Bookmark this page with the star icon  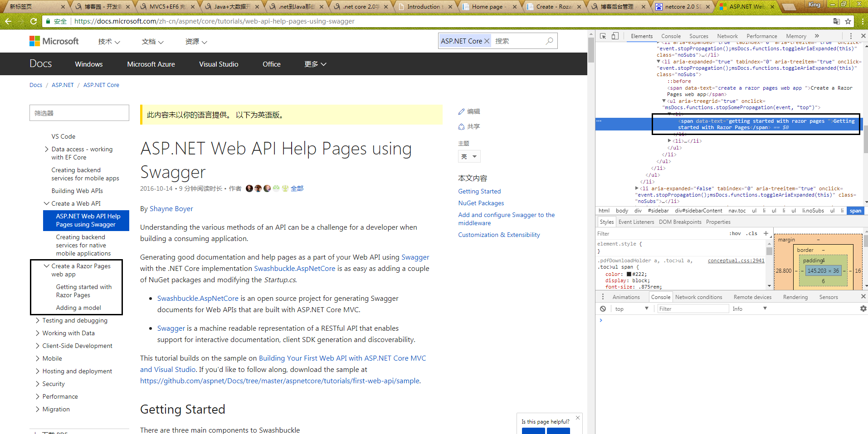tap(848, 21)
